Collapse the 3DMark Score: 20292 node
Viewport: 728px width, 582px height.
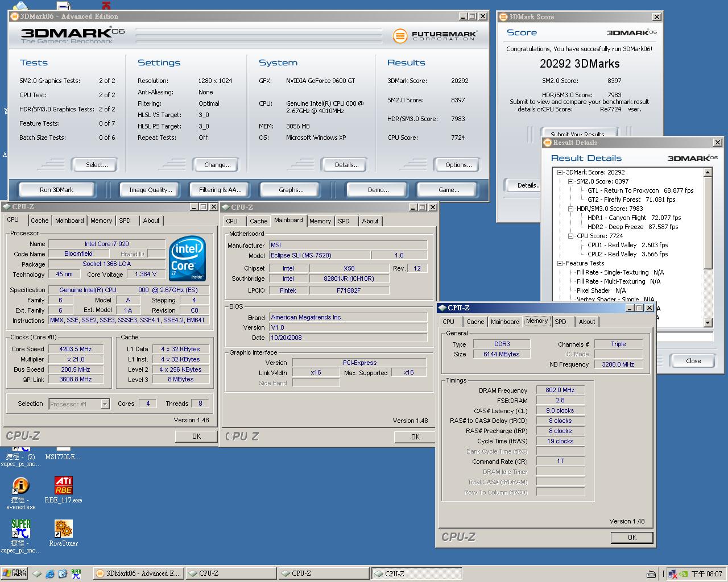(560, 172)
